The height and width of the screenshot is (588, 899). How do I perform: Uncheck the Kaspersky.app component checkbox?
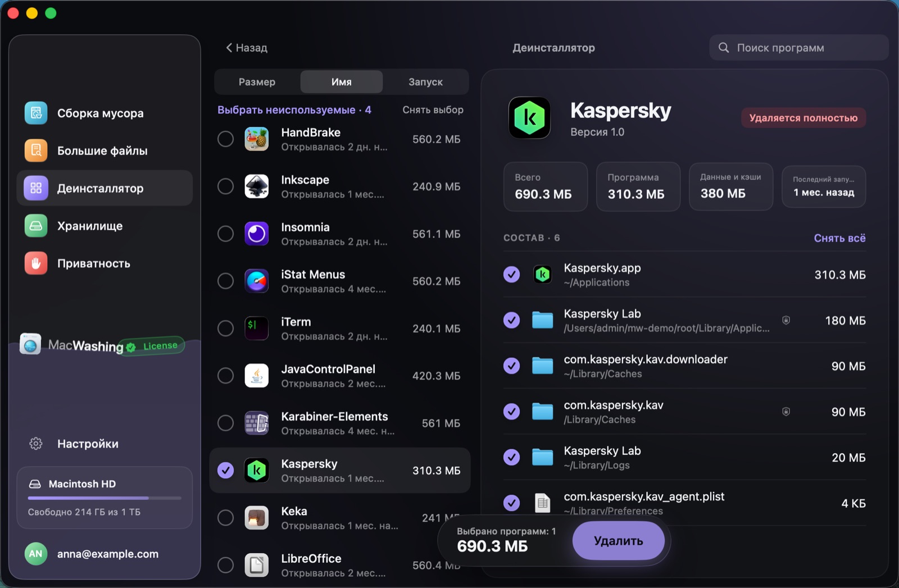click(511, 274)
